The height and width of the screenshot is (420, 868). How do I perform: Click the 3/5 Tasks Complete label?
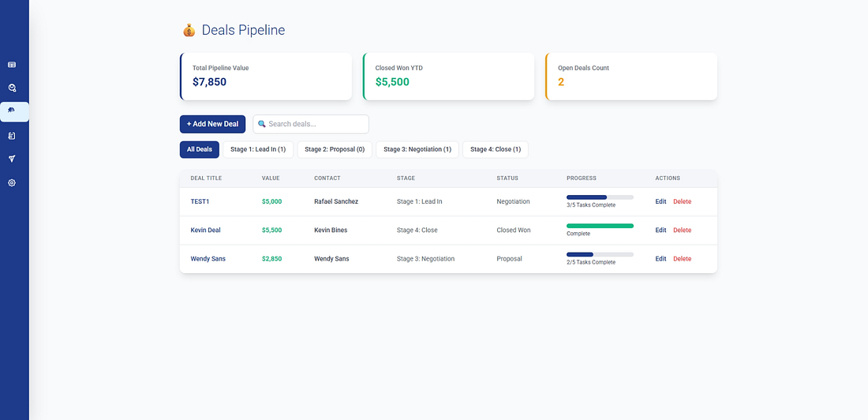coord(591,205)
